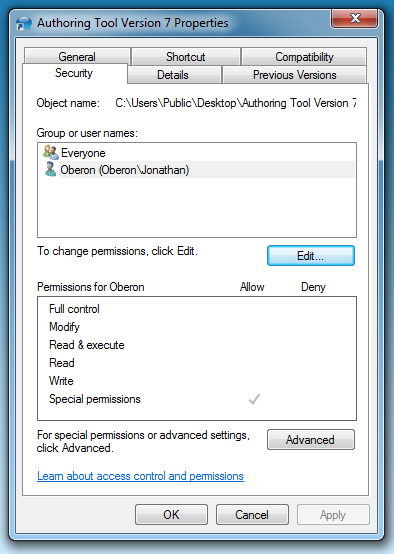Open the Advanced permission settings
The image size is (394, 554).
click(x=311, y=440)
